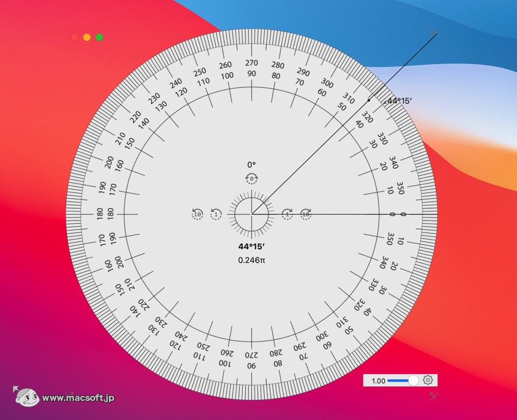
Task: Click the green zoom window button
Action: coord(99,37)
